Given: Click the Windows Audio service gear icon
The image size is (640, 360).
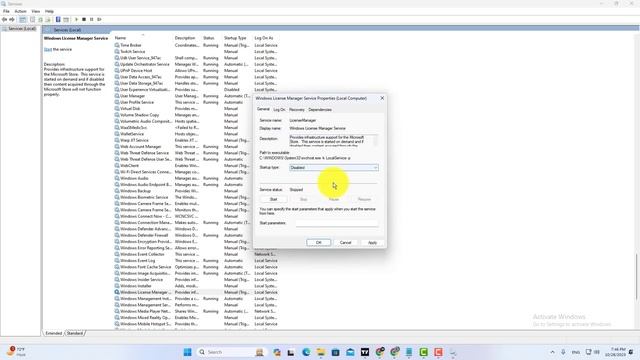Looking at the screenshot, I should pyautogui.click(x=117, y=178).
